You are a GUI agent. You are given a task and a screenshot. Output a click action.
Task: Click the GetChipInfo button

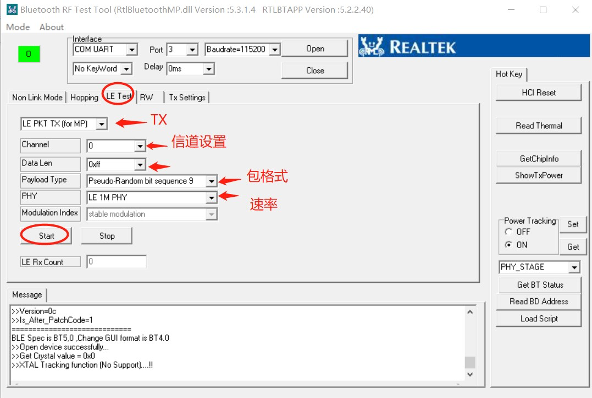tap(538, 159)
